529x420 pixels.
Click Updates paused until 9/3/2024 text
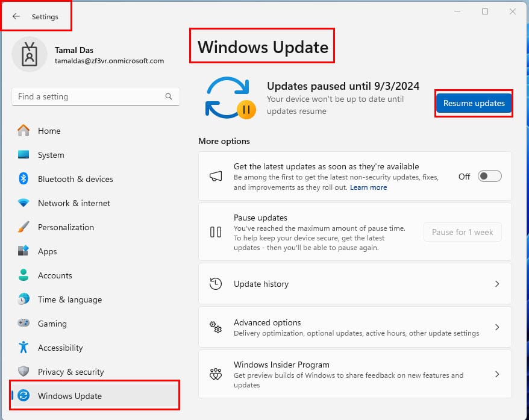[343, 86]
